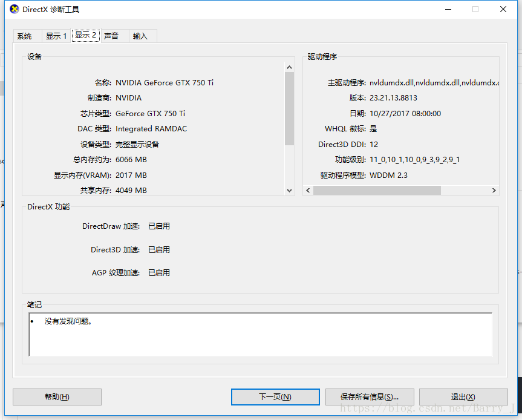Switch to the 系统 tab
The height and width of the screenshot is (420, 522).
(27, 36)
